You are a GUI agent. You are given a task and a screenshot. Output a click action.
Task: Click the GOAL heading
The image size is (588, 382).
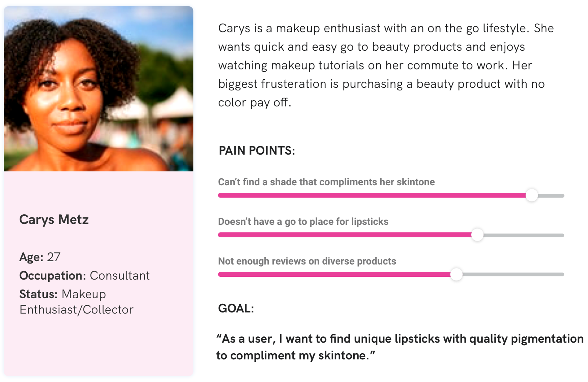[236, 308]
